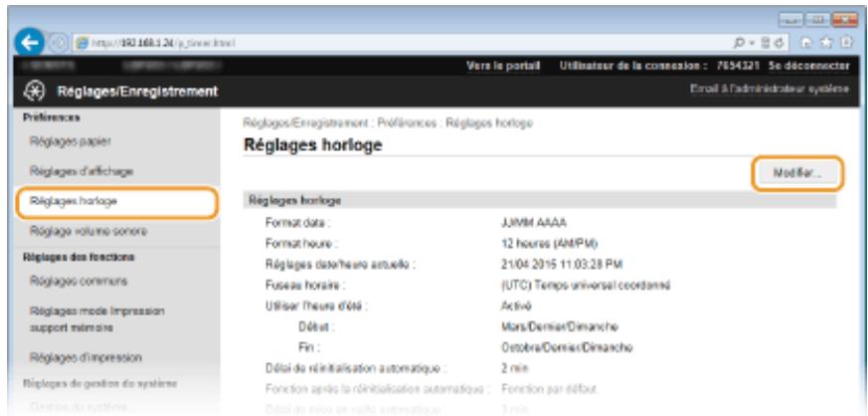This screenshot has width=868, height=416.
Task: Follow the 'Vers le portail' link
Action: 503,66
